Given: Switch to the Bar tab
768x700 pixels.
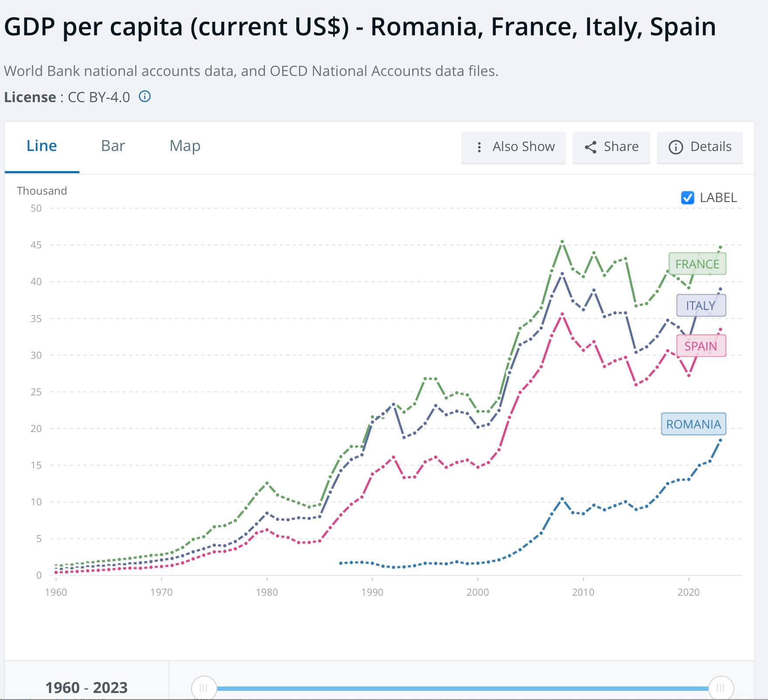Looking at the screenshot, I should click(113, 146).
